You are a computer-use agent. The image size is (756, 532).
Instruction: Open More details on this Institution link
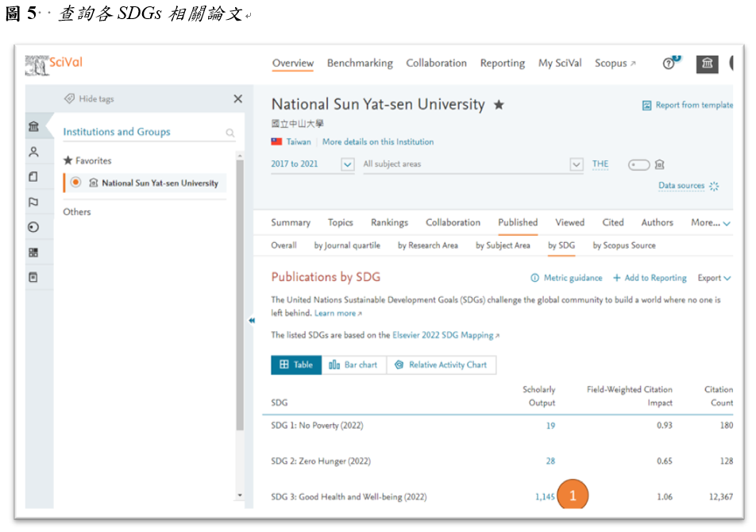click(x=378, y=141)
